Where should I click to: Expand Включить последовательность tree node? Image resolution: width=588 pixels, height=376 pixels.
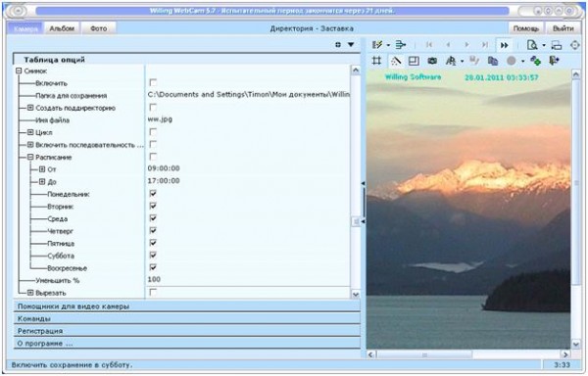(30, 145)
